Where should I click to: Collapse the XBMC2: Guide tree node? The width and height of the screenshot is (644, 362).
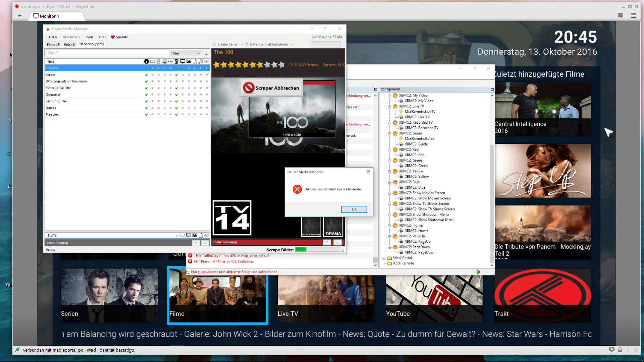point(389,133)
